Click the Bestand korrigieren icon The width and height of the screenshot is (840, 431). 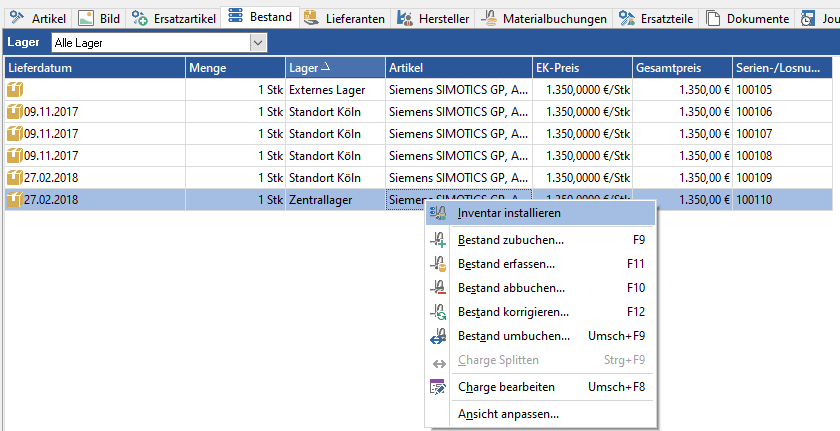[438, 312]
